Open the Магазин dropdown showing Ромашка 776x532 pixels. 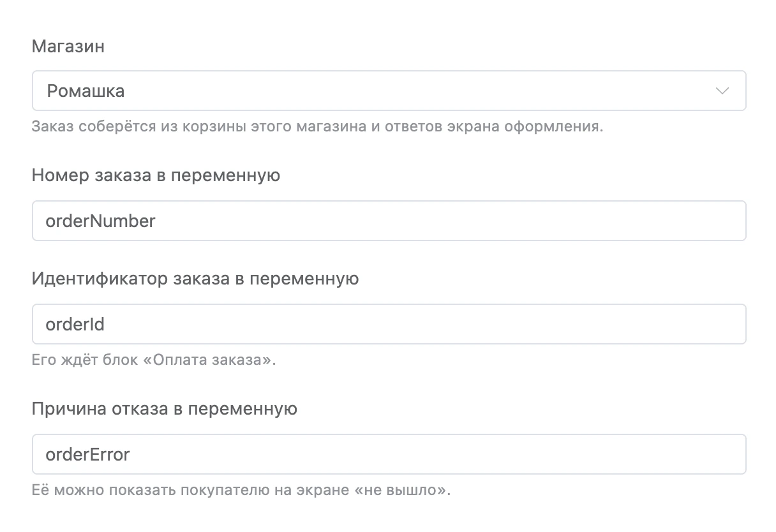pos(389,91)
